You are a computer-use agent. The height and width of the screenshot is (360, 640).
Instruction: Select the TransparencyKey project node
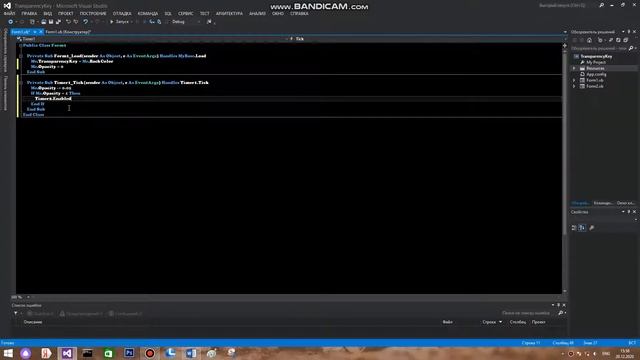596,56
